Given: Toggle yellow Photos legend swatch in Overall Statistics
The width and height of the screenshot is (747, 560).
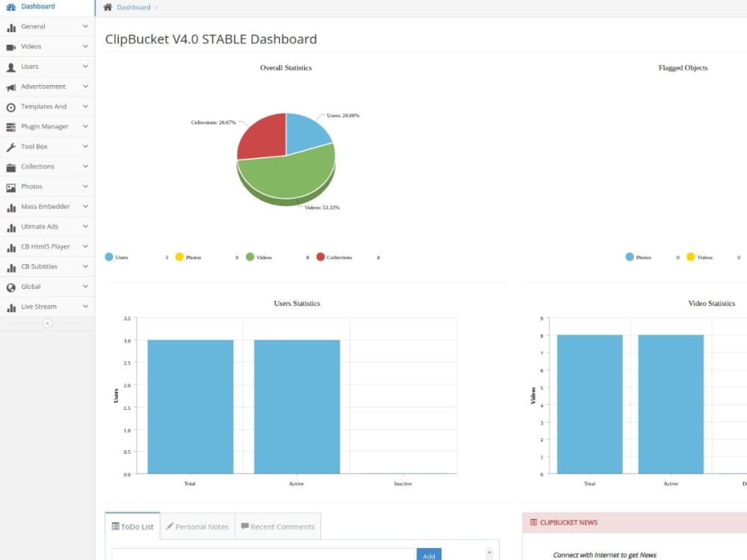Looking at the screenshot, I should pyautogui.click(x=179, y=257).
